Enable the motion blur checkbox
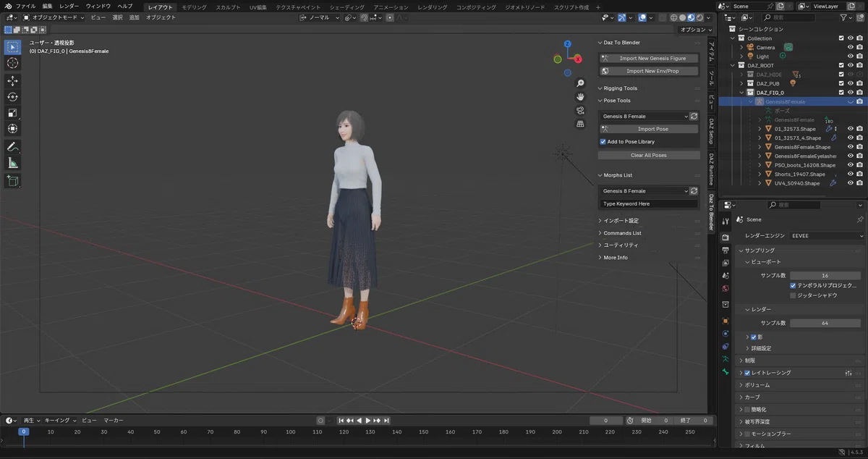Screen dimensions: 868x459 pos(747,434)
